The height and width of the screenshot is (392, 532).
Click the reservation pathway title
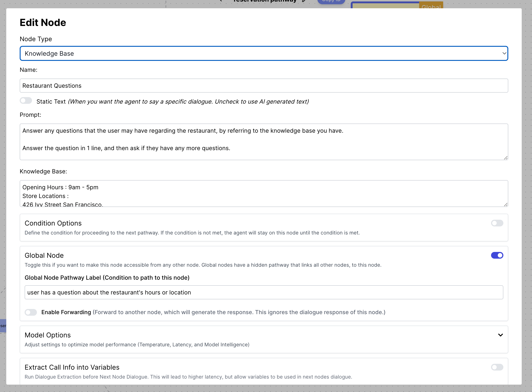(x=265, y=1)
